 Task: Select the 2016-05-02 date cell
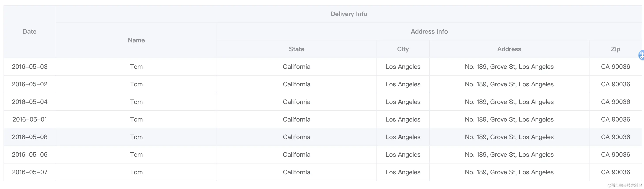pos(29,84)
